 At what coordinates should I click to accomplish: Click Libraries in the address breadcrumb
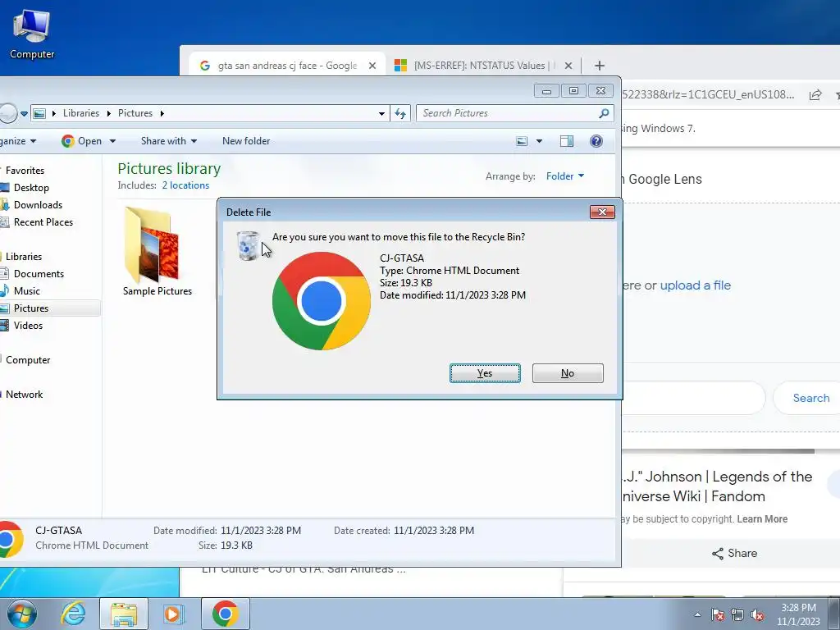[81, 113]
